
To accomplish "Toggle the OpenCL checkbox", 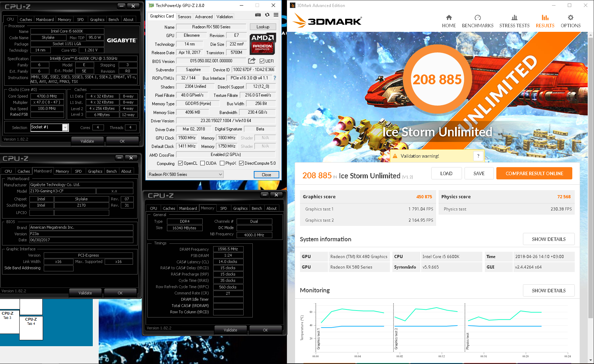I will coord(180,163).
